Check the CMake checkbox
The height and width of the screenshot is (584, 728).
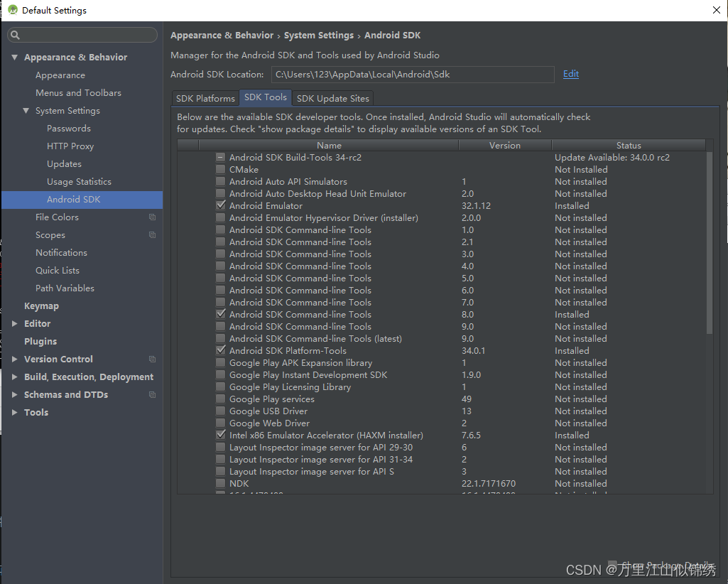pyautogui.click(x=221, y=169)
